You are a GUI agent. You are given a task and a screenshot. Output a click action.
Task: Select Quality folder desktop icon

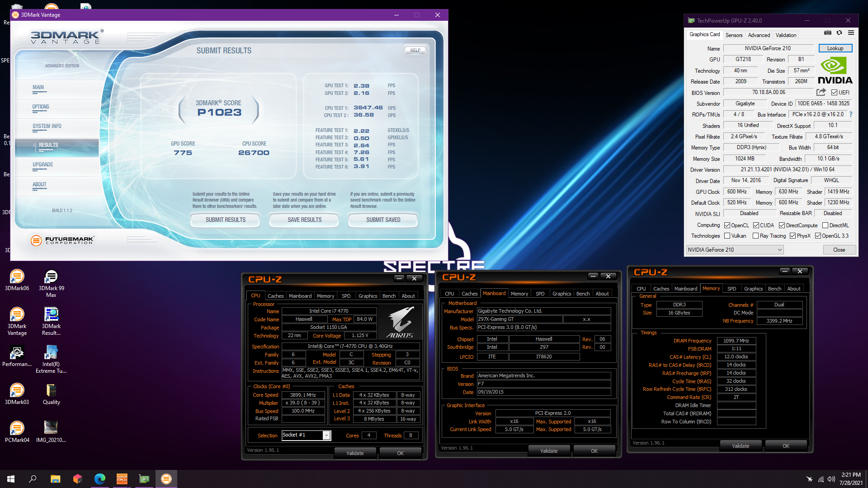click(51, 394)
